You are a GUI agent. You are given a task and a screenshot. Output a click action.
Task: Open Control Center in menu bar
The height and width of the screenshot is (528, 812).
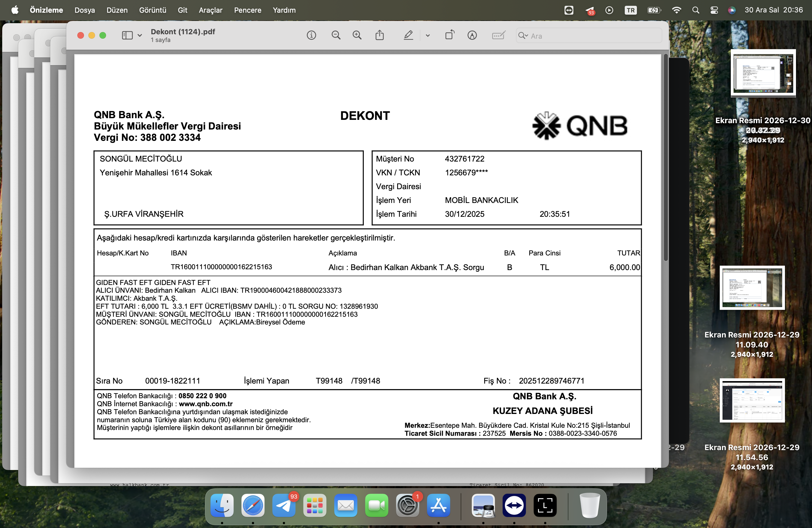[714, 10]
